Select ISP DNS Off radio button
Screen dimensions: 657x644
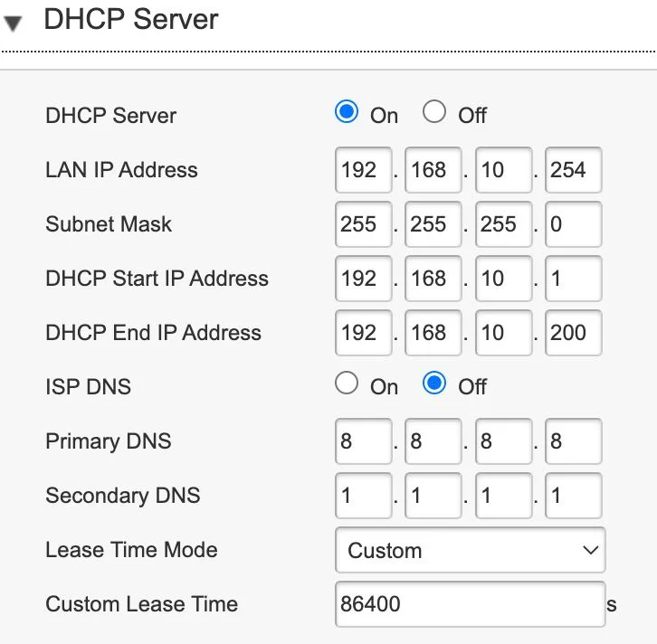434,384
